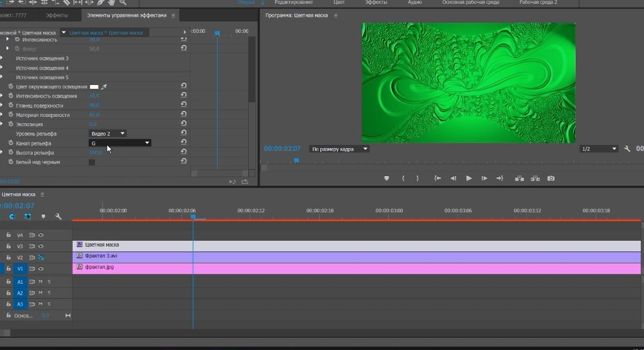
Task: Click the Add Marker icon in Program monitor
Action: pyautogui.click(x=386, y=178)
